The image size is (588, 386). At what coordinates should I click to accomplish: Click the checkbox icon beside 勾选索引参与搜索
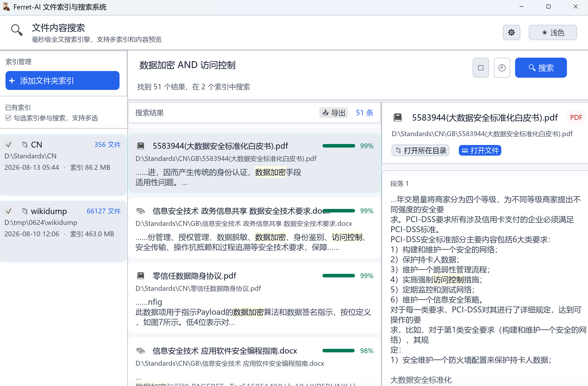(8, 118)
